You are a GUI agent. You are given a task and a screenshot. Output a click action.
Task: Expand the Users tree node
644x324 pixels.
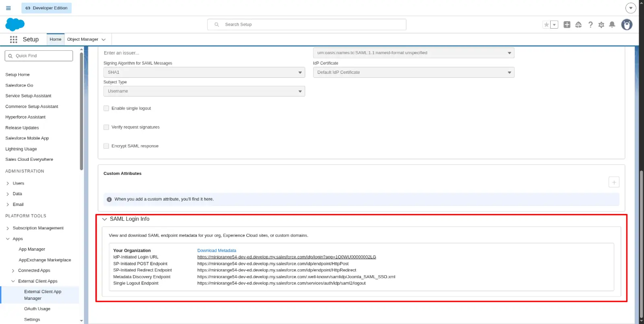(x=8, y=183)
